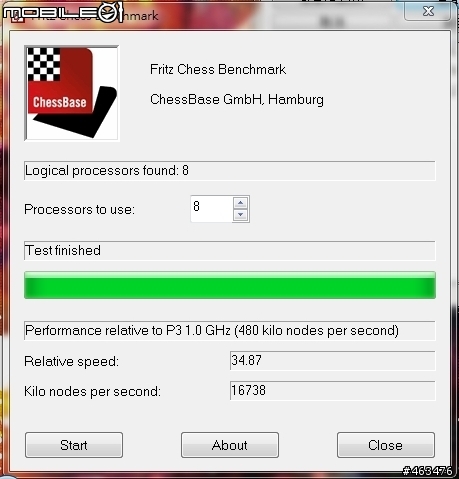Click the Fritz Chess Benchmark title text

[218, 69]
